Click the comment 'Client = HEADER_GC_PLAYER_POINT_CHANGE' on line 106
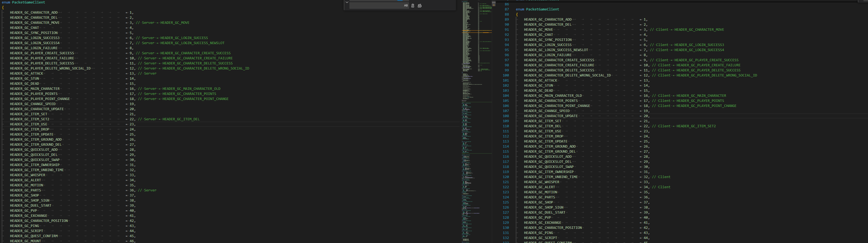This screenshot has width=868, height=243. 694,106
